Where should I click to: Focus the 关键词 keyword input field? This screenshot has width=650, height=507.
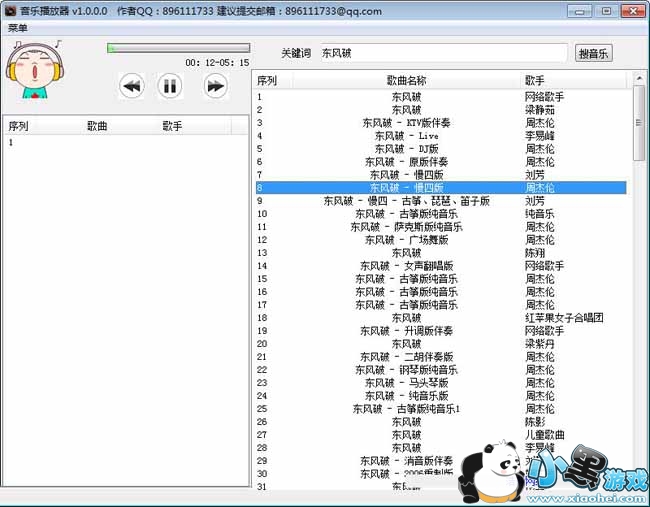(x=444, y=53)
